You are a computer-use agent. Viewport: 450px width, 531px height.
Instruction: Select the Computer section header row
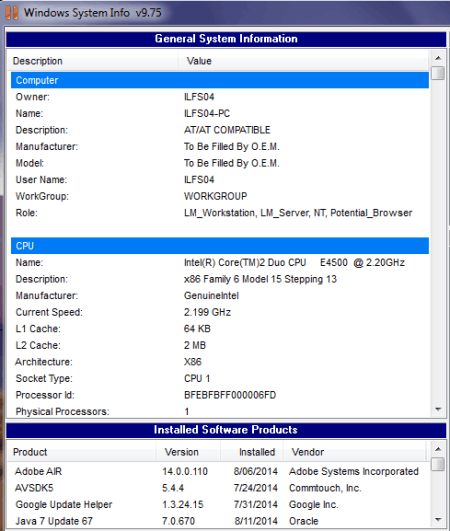tap(220, 80)
